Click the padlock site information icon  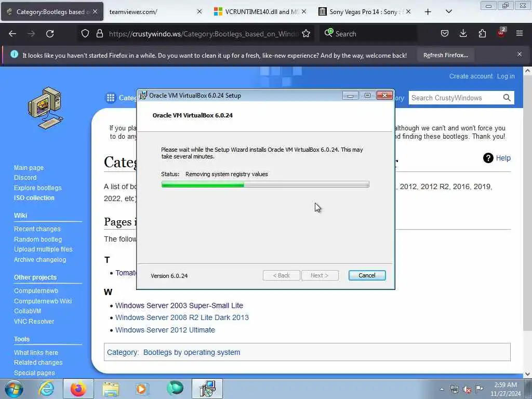99,33
